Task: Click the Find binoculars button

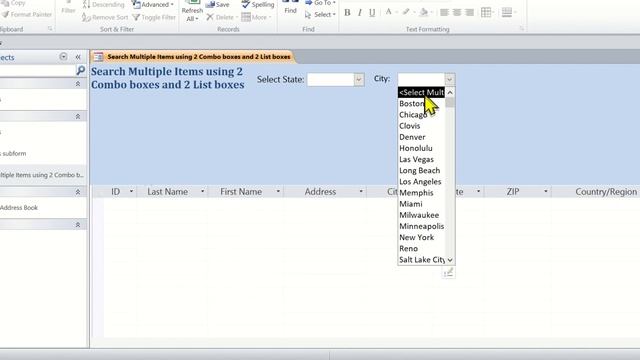Action: coord(290,7)
